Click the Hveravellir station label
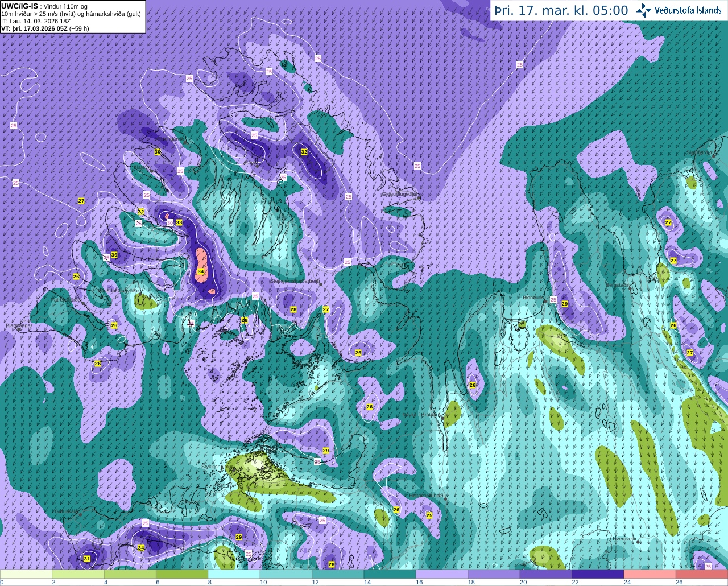Image resolution: width=728 pixels, height=586 pixels. point(624,538)
